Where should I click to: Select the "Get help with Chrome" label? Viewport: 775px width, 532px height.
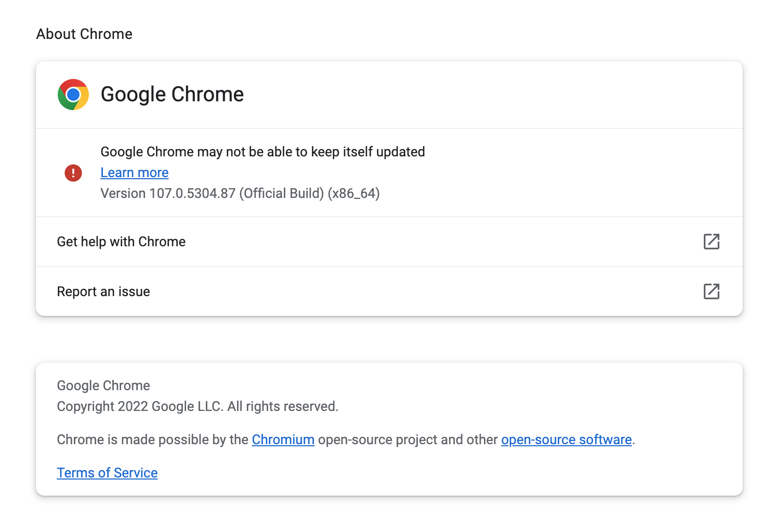pyautogui.click(x=121, y=242)
